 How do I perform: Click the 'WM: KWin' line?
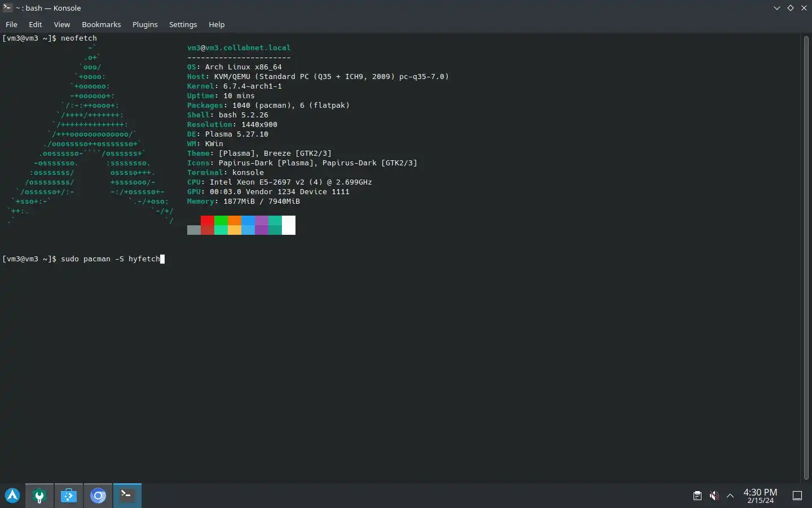205,143
